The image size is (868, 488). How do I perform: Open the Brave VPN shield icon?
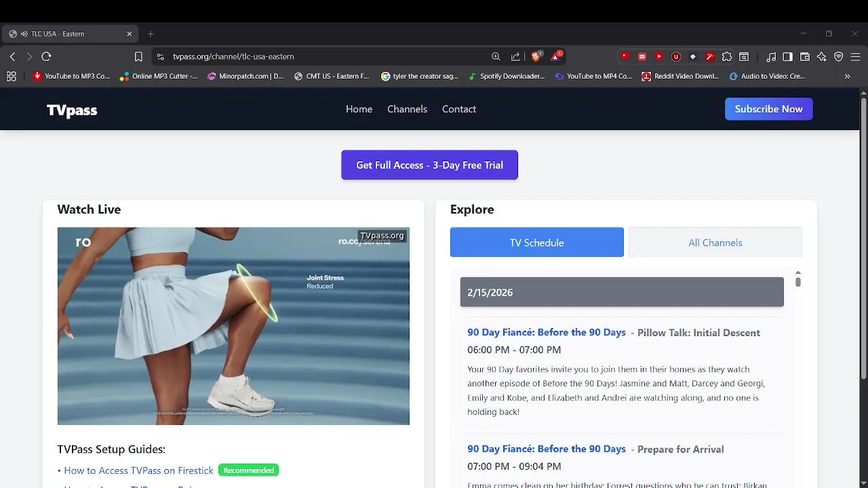pyautogui.click(x=839, y=57)
